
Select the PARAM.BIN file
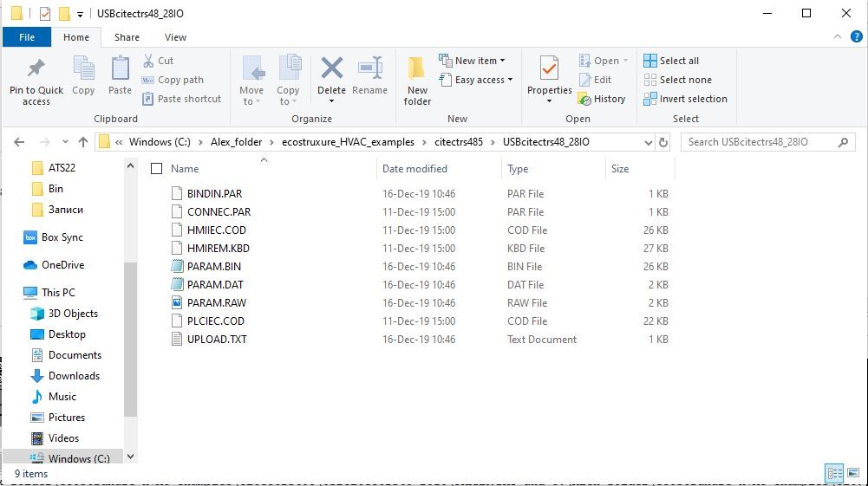[213, 267]
